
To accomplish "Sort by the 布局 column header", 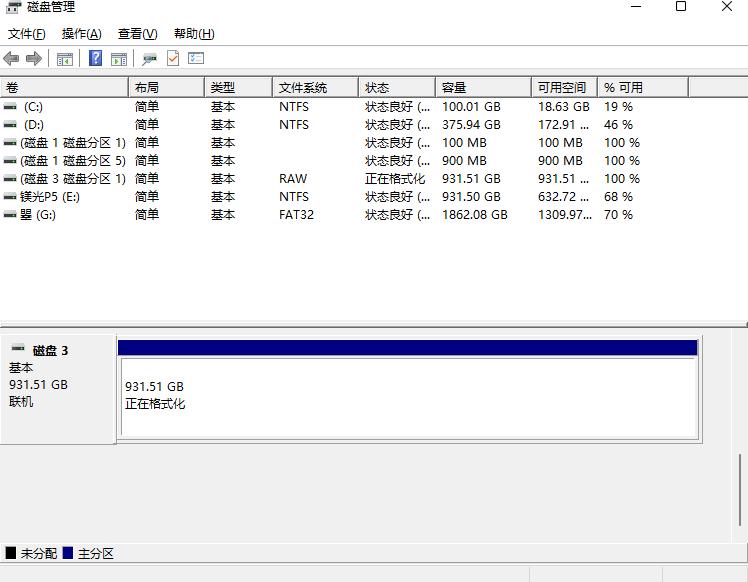I will [166, 88].
